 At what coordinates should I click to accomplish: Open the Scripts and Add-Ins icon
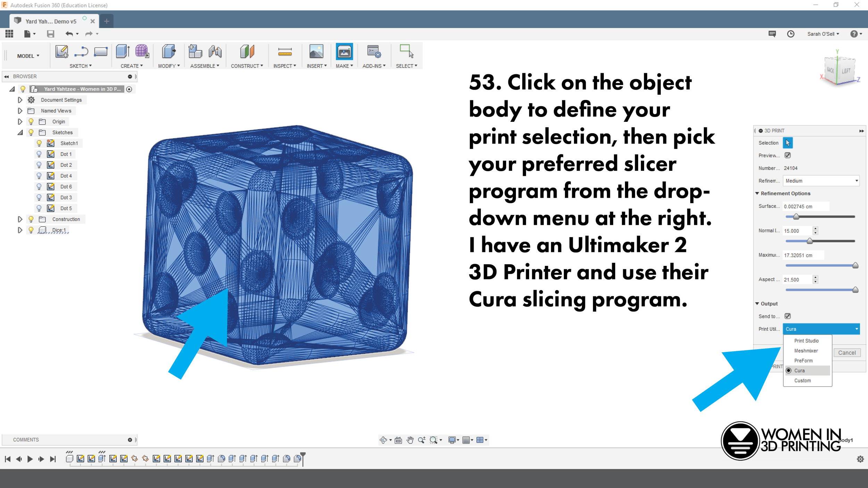pyautogui.click(x=374, y=51)
